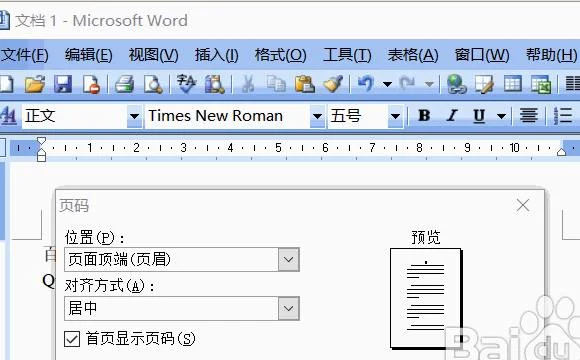Open the 格式(O) menu
This screenshot has width=580, height=360.
280,55
